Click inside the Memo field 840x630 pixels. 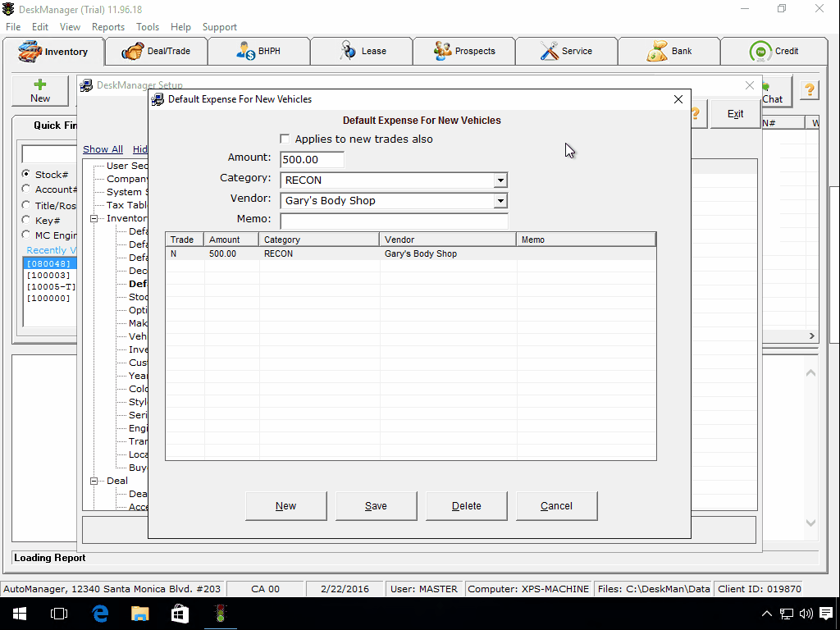click(x=394, y=221)
